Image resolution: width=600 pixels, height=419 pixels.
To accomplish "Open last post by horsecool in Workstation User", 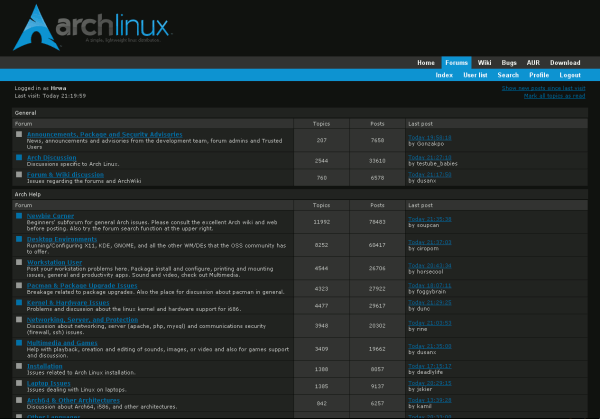I will tap(430, 265).
